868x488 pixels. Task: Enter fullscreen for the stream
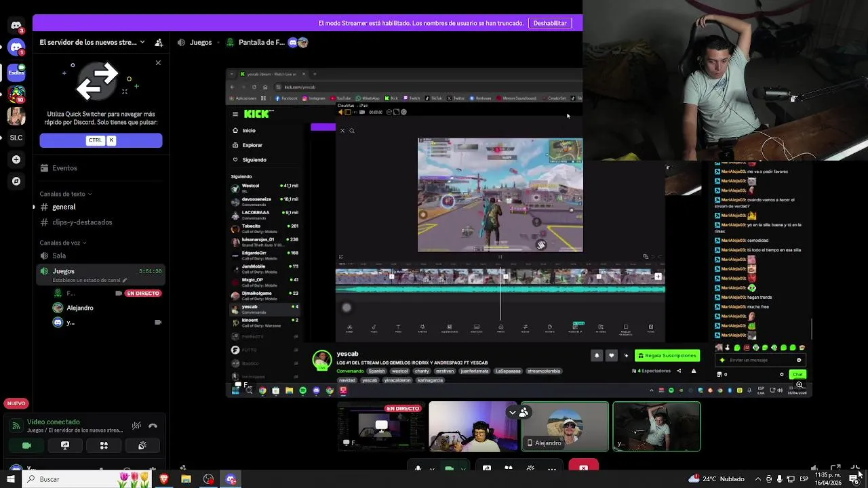pos(855,468)
